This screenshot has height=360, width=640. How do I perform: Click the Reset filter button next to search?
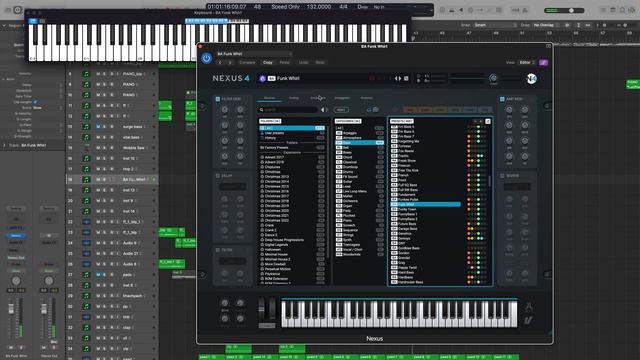pos(341,109)
